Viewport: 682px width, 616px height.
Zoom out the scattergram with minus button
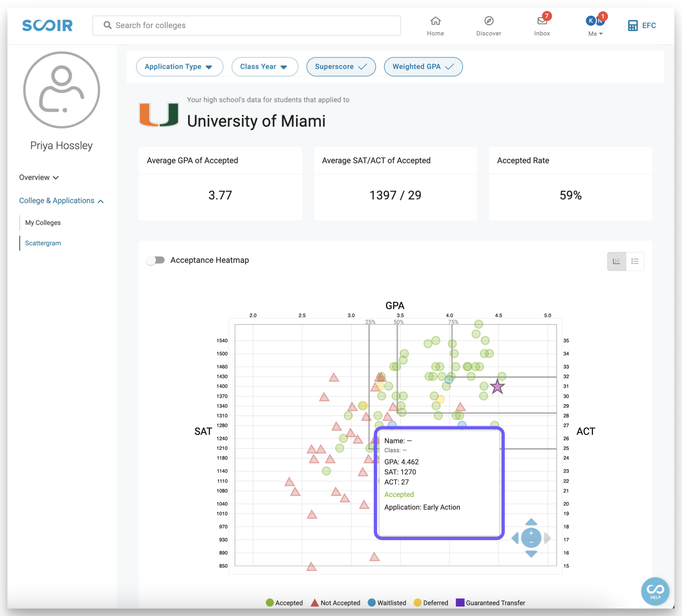[531, 542]
